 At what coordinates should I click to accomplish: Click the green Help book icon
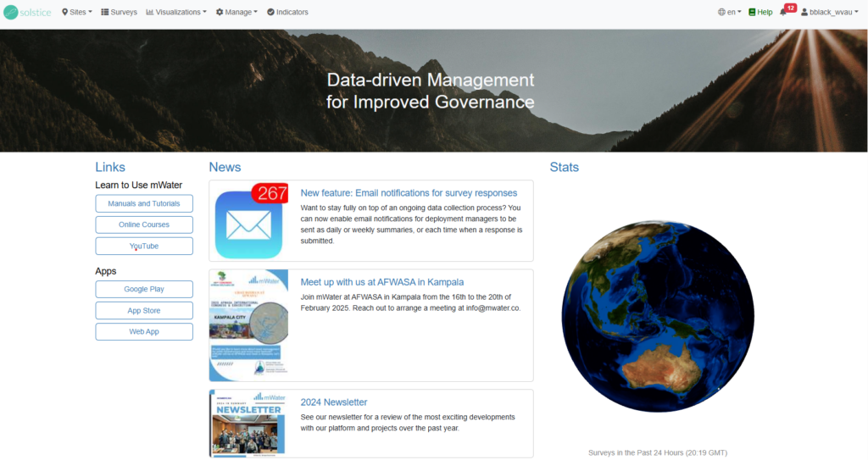[x=752, y=12]
